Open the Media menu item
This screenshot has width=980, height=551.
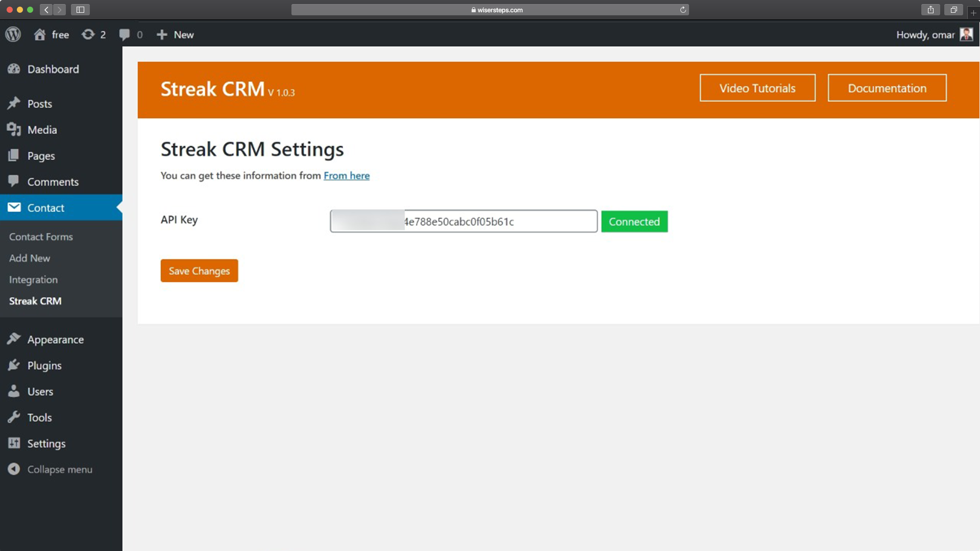(61, 130)
